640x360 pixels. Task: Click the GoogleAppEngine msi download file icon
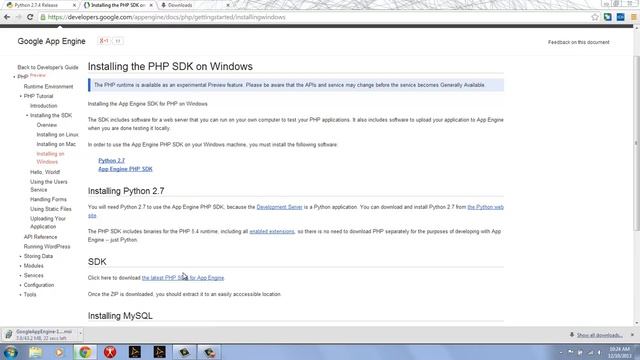9,335
